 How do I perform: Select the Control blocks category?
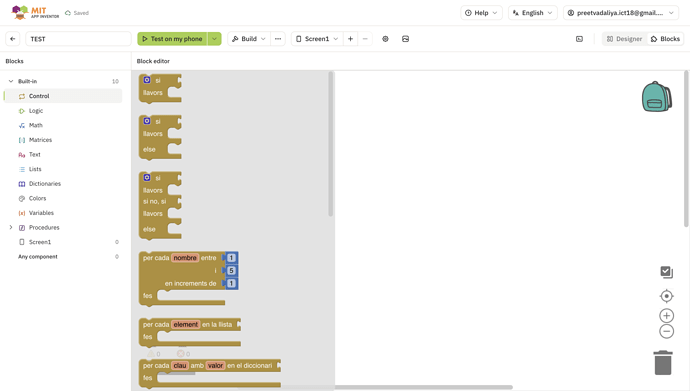tap(63, 96)
